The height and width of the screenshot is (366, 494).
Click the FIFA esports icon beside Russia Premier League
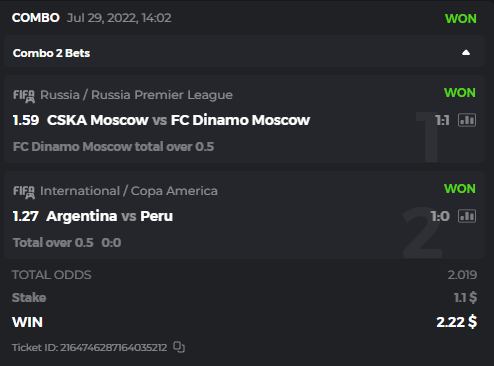coord(24,96)
